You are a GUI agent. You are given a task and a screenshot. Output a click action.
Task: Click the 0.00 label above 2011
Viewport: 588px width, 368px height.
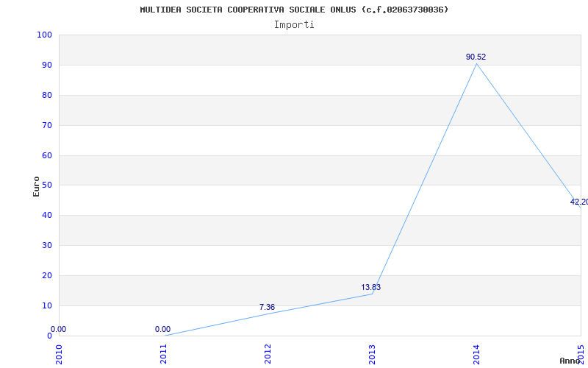point(162,329)
